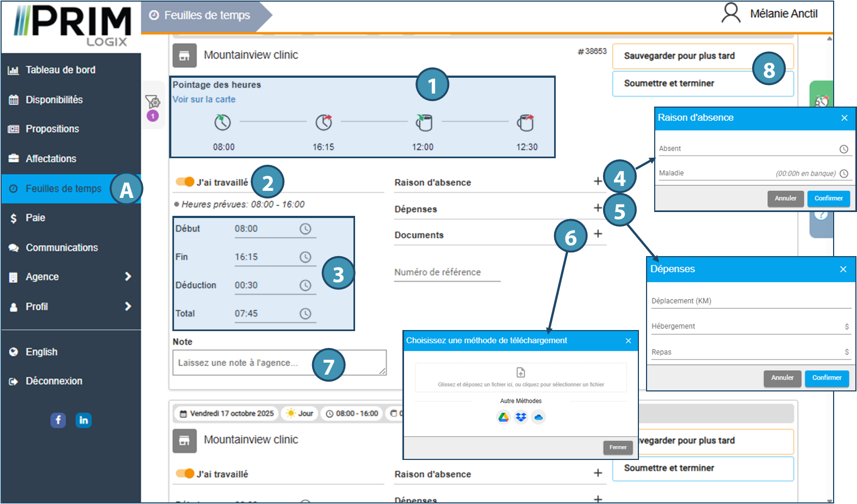
Task: Click the clock icon beside Déduction time
Action: 306,285
